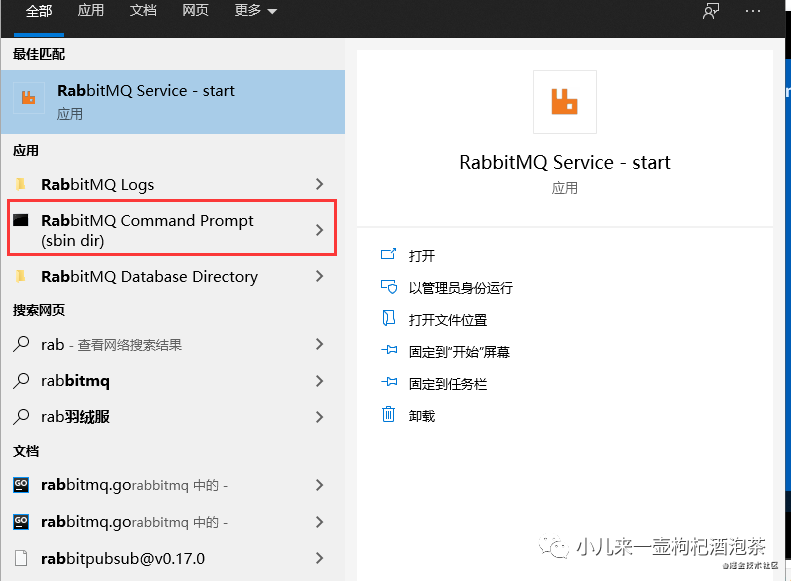Click 打开 to open the app
The image size is (791, 581).
point(422,256)
